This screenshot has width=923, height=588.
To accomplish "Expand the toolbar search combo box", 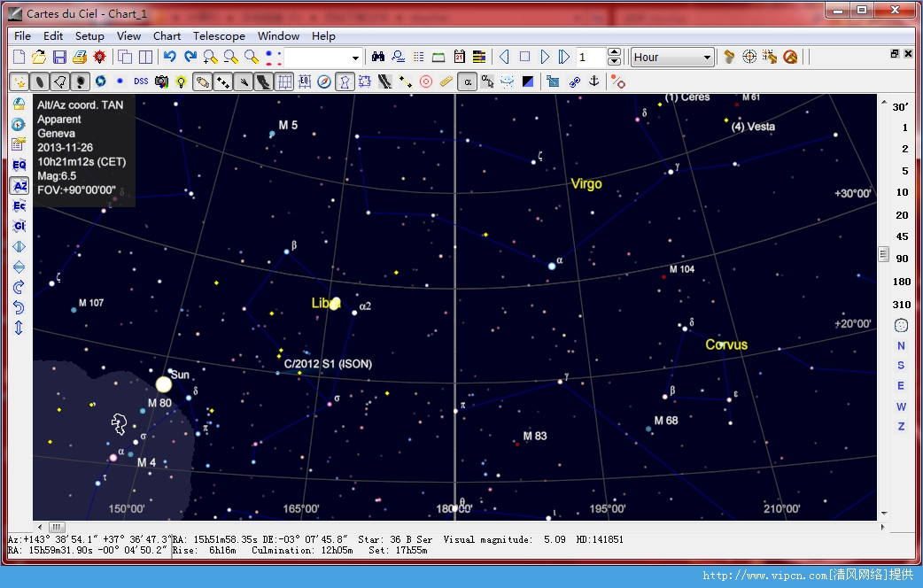I will pos(357,57).
